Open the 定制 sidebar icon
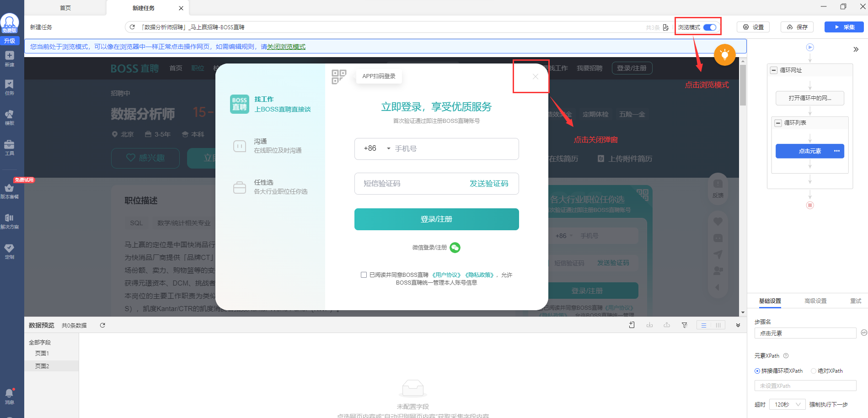Image resolution: width=868 pixels, height=418 pixels. [10, 251]
